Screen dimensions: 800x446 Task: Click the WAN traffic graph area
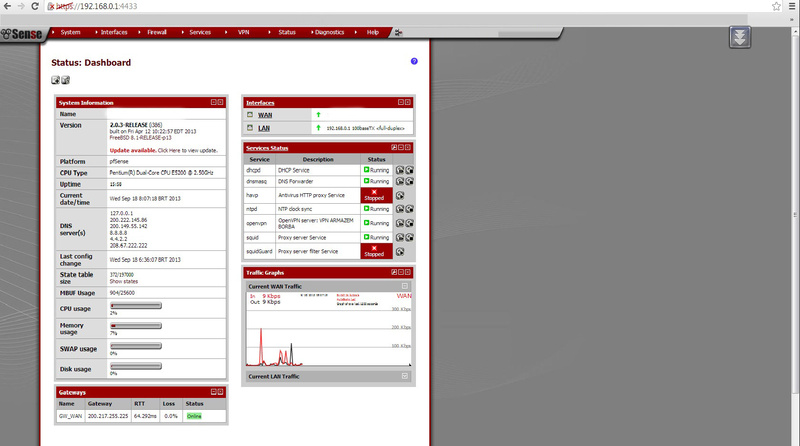(329, 329)
